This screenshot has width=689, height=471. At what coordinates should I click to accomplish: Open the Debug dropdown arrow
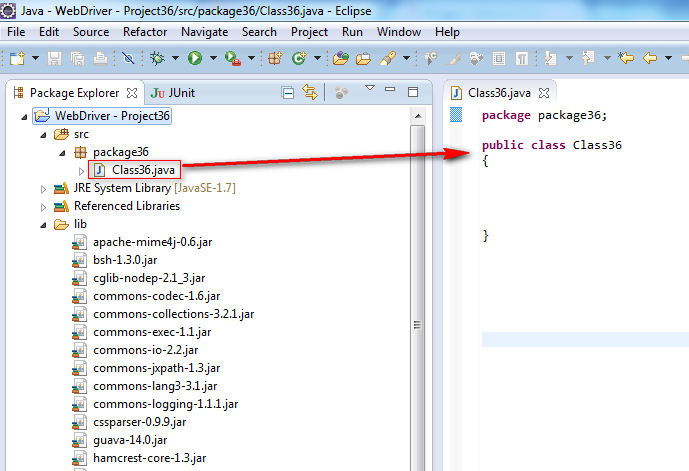click(175, 58)
